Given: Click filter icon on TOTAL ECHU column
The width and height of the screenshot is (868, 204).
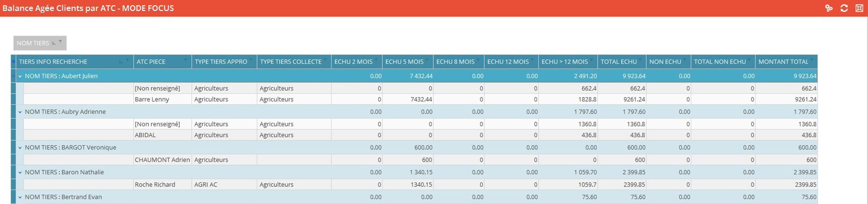Looking at the screenshot, I should click(x=641, y=60).
